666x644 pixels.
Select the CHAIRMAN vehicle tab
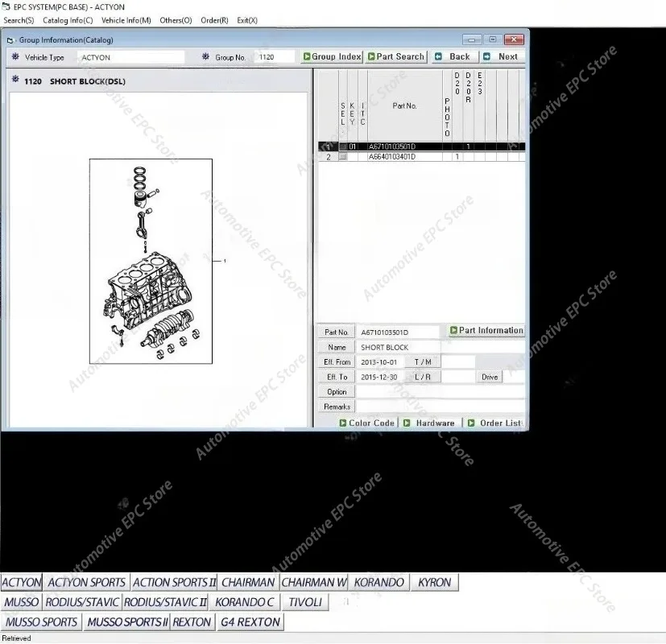point(248,582)
